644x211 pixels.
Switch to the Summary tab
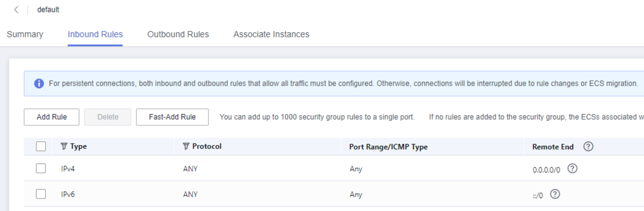[25, 34]
